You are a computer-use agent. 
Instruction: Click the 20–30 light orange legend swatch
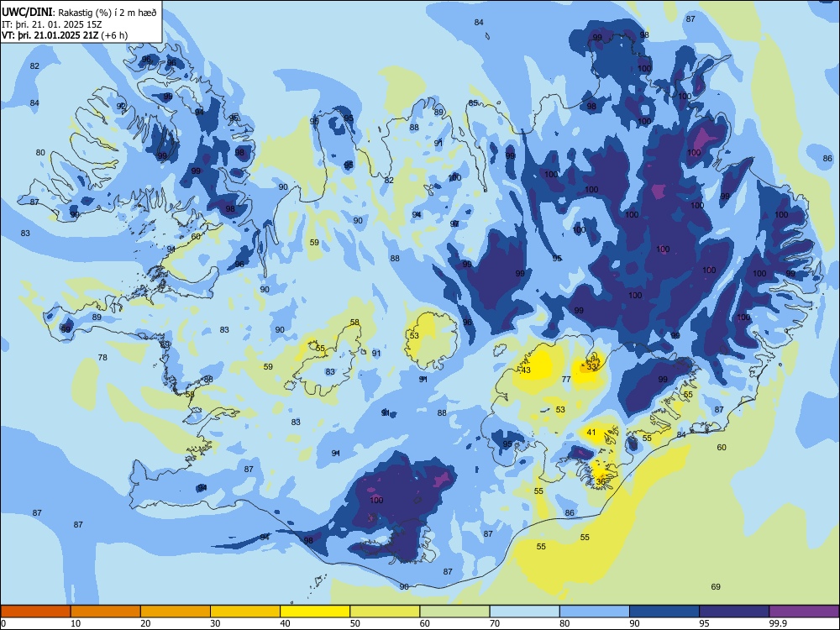176,612
